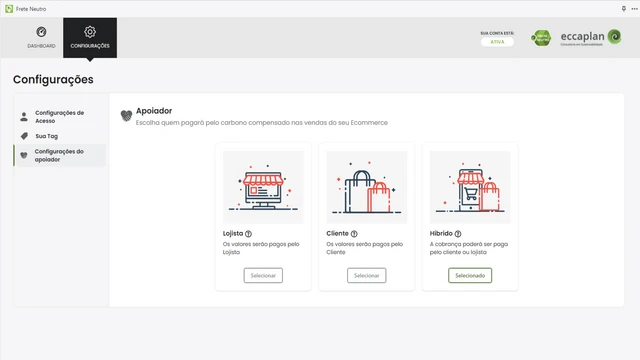Click the Configurações page title

point(53,80)
